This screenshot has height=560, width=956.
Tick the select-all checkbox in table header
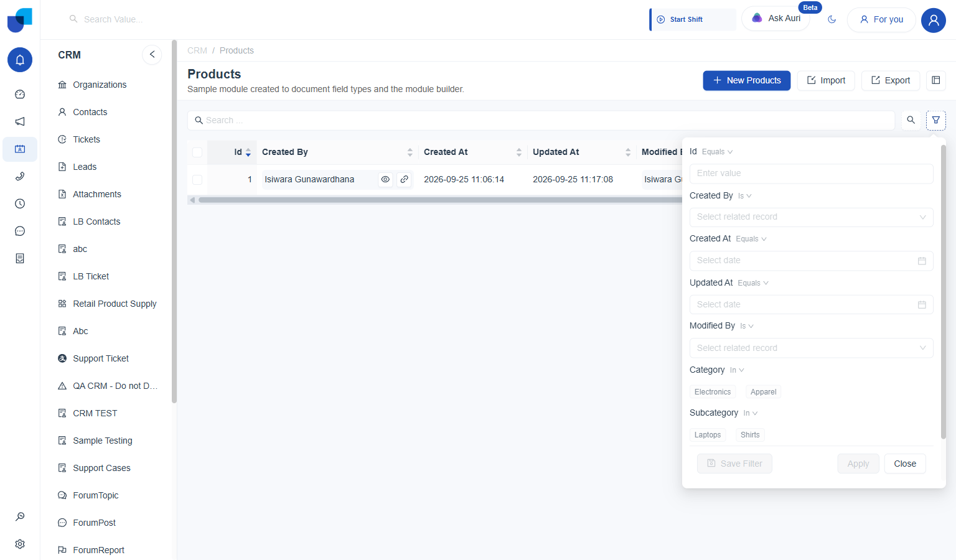click(197, 152)
